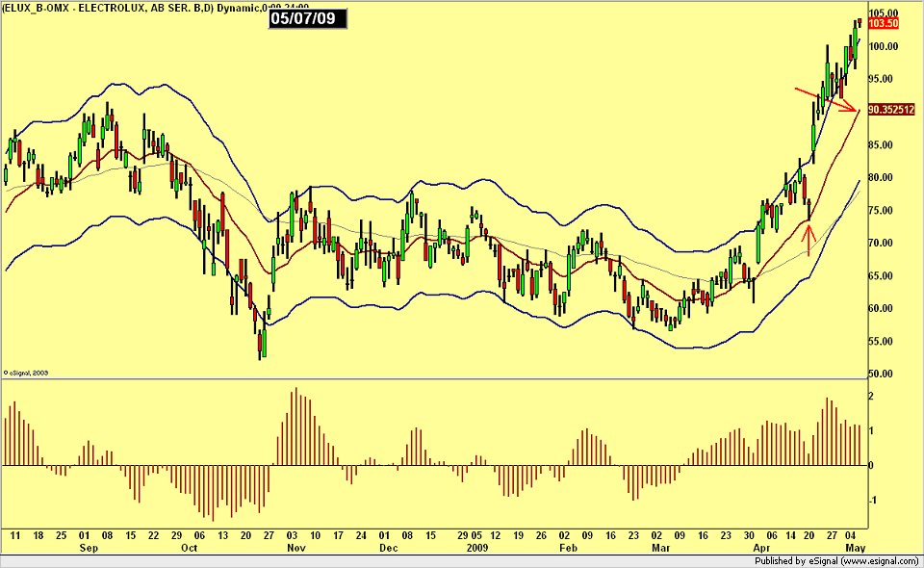Click the 100.00 price axis label
924x568 pixels.
pyautogui.click(x=884, y=46)
